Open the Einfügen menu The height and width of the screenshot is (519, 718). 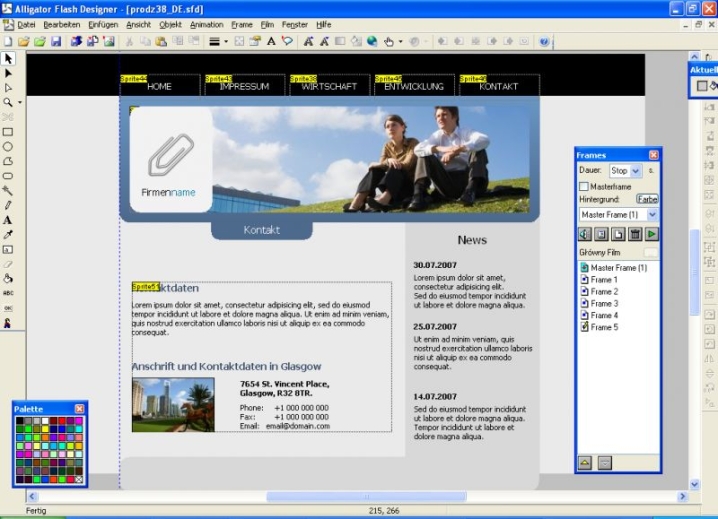(x=103, y=24)
